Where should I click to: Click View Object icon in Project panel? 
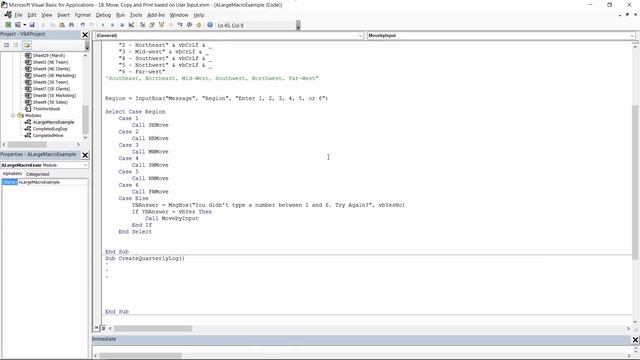[16, 45]
